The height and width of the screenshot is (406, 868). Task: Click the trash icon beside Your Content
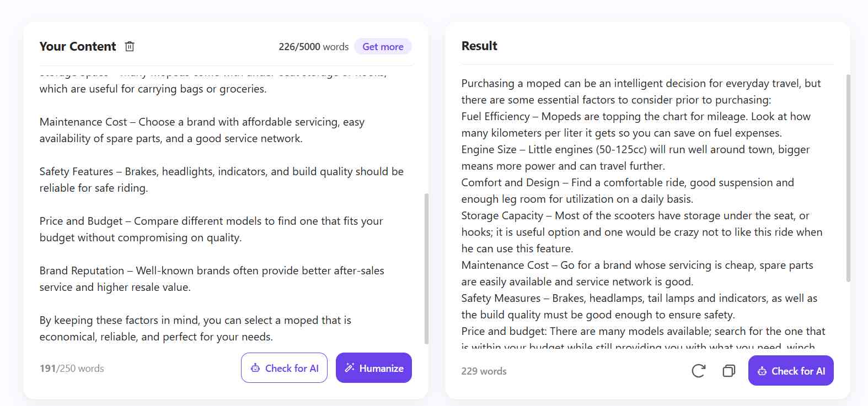130,46
